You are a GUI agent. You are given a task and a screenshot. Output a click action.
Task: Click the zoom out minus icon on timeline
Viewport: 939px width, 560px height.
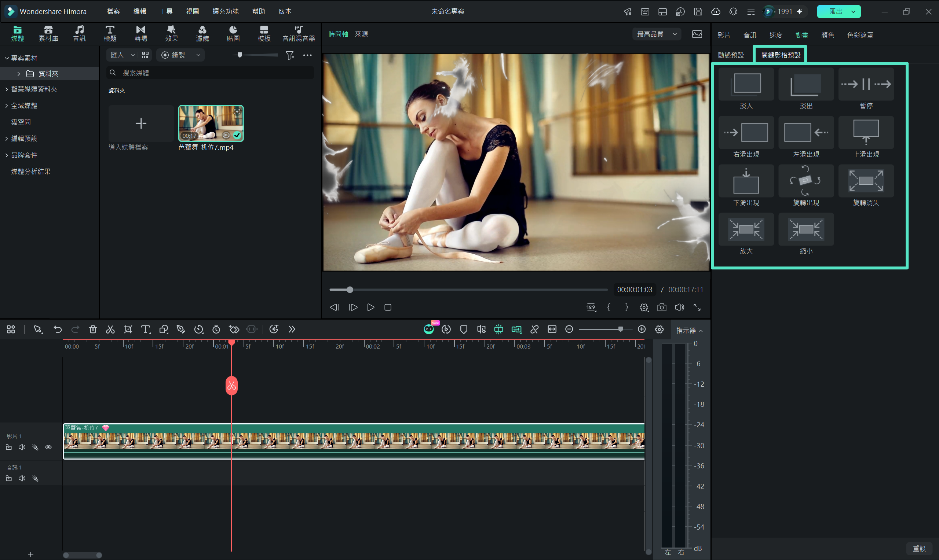(x=569, y=329)
